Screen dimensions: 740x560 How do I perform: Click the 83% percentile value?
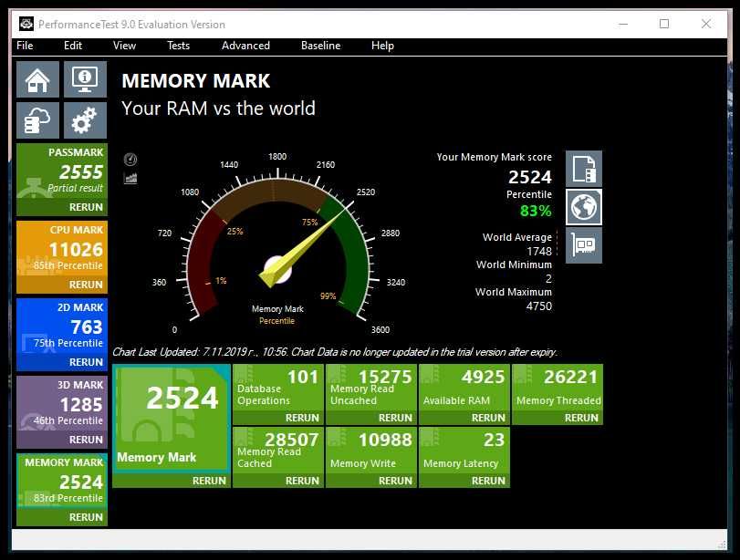pos(536,211)
